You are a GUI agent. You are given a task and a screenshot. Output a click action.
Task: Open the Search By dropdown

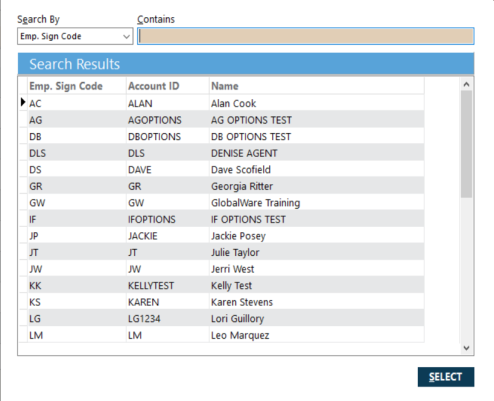(x=75, y=36)
